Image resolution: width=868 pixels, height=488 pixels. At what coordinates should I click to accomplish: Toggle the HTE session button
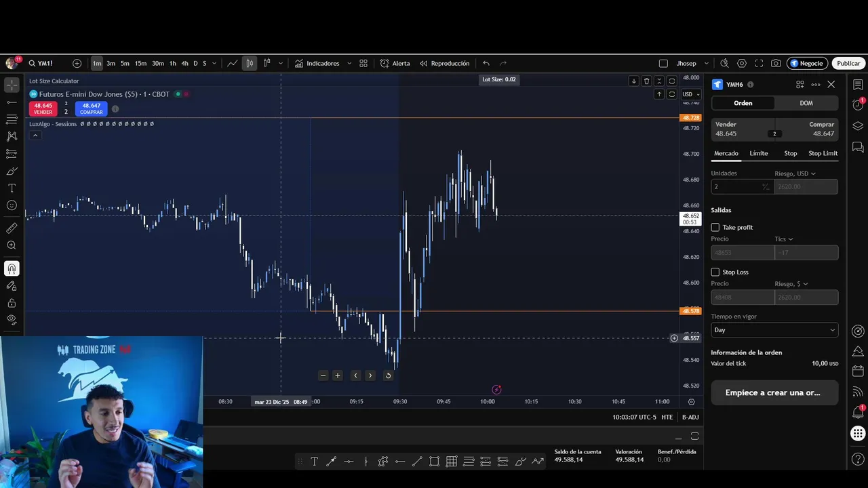[667, 417]
